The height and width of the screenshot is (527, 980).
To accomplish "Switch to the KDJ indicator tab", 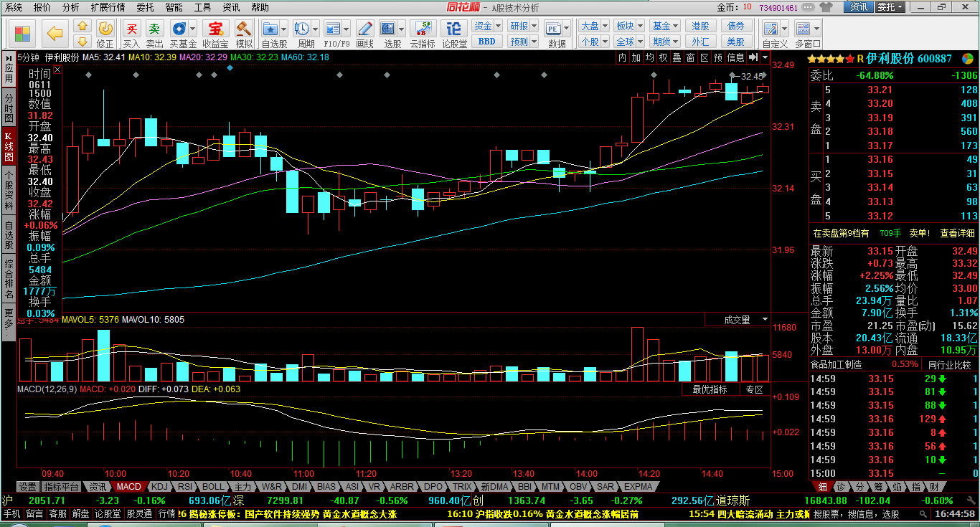I will tap(159, 486).
